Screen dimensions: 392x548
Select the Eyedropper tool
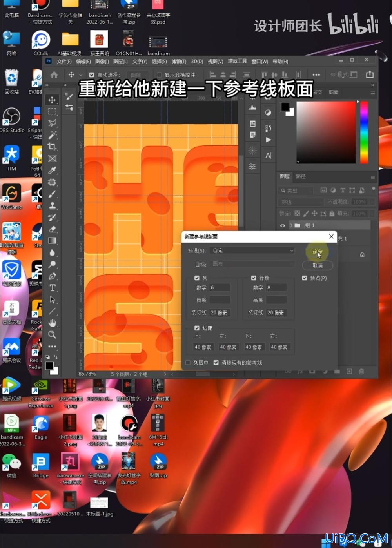52,171
